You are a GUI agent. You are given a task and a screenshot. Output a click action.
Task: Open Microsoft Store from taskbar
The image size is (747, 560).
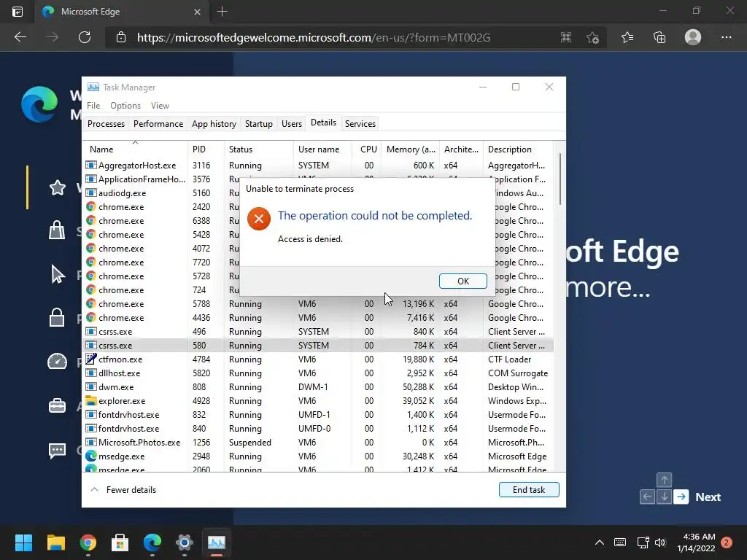(120, 542)
